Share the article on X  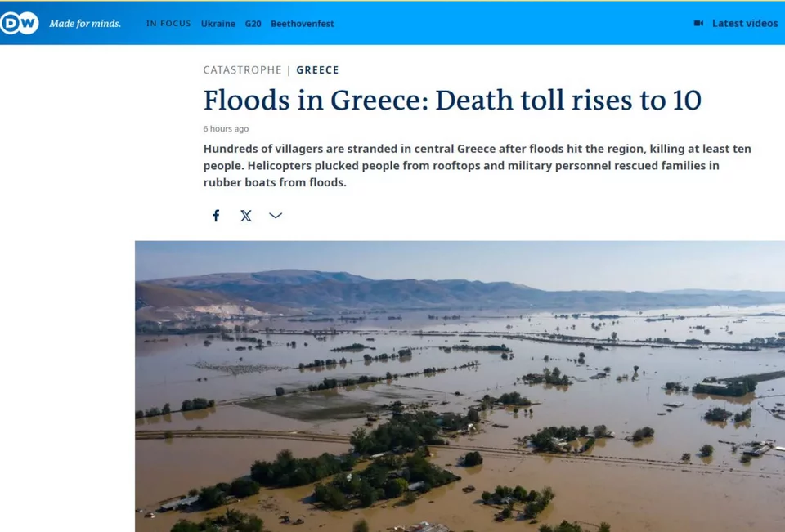tap(246, 216)
